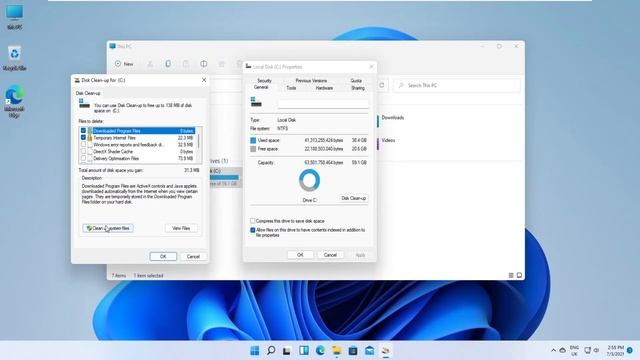Launch Microsoft Edge from the taskbar
The height and width of the screenshot is (360, 640).
click(x=320, y=351)
